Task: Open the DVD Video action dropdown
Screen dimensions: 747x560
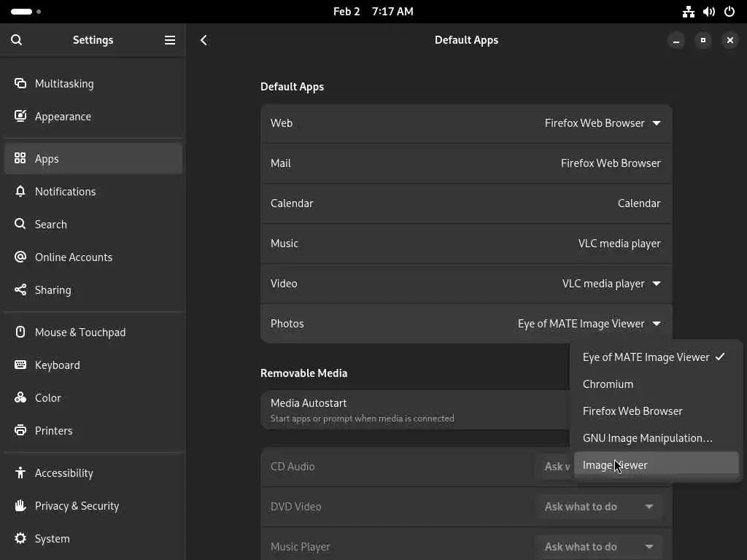Action: pyautogui.click(x=598, y=506)
